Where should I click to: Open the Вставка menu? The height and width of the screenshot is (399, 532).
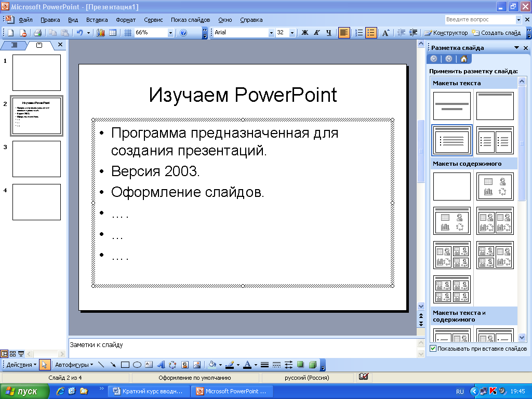[x=97, y=20]
